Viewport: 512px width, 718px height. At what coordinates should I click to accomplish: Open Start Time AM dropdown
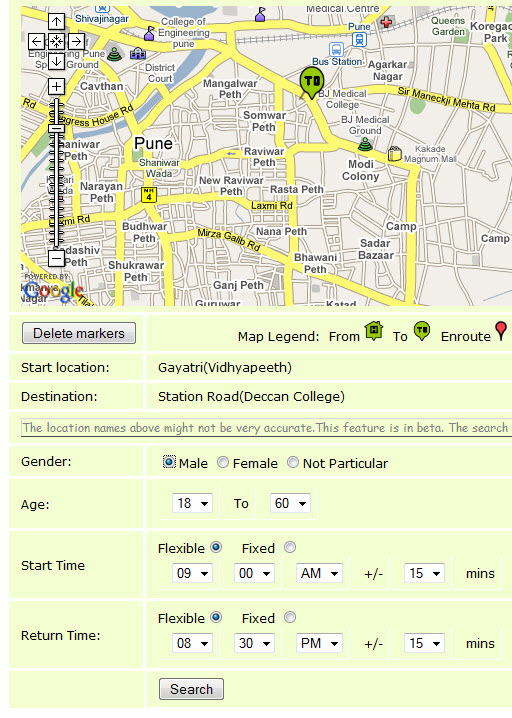pyautogui.click(x=319, y=573)
